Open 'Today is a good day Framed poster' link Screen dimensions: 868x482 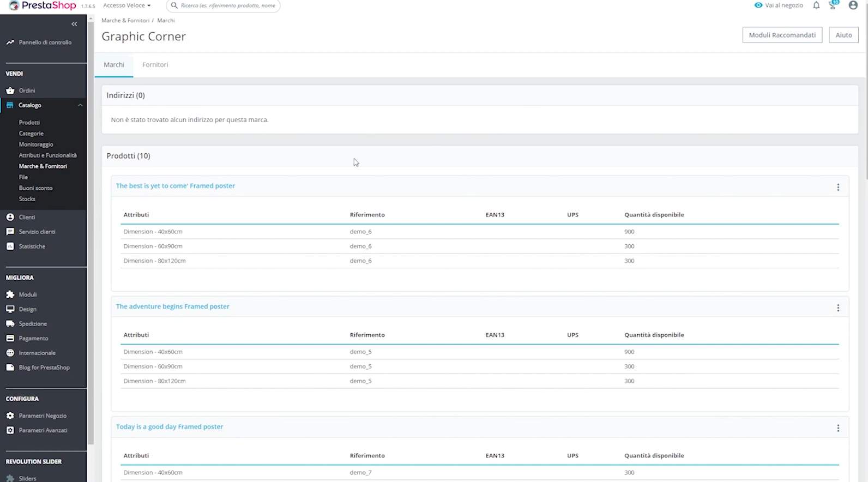coord(169,427)
